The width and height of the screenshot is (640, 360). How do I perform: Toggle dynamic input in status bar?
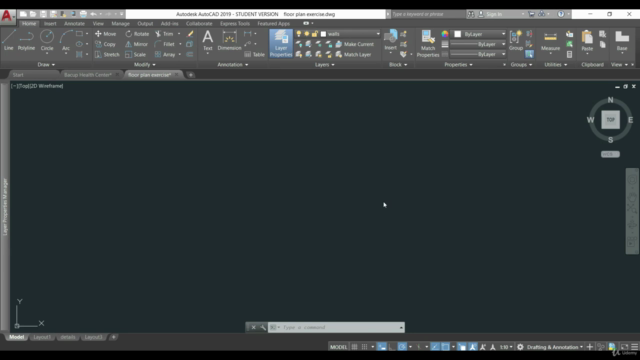pos(382,347)
